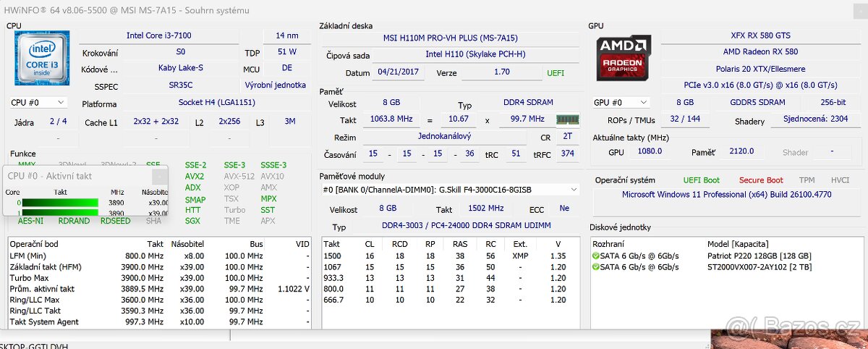Click the AES-NI feature flag
Viewport: 868px width, 349px height.
coord(30,221)
